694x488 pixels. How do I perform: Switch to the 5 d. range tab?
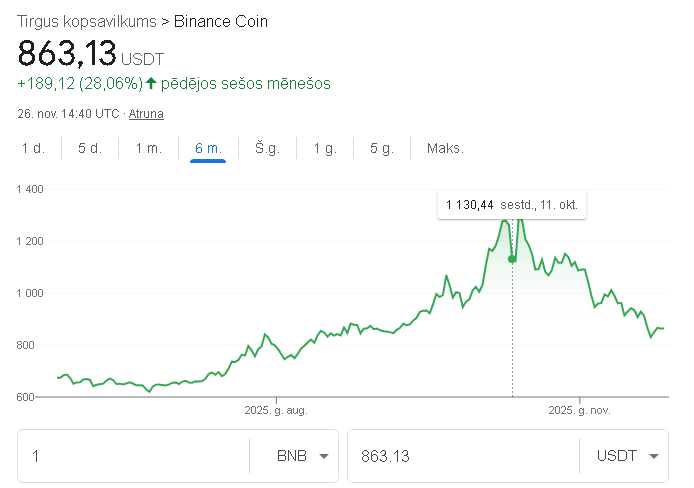point(90,149)
